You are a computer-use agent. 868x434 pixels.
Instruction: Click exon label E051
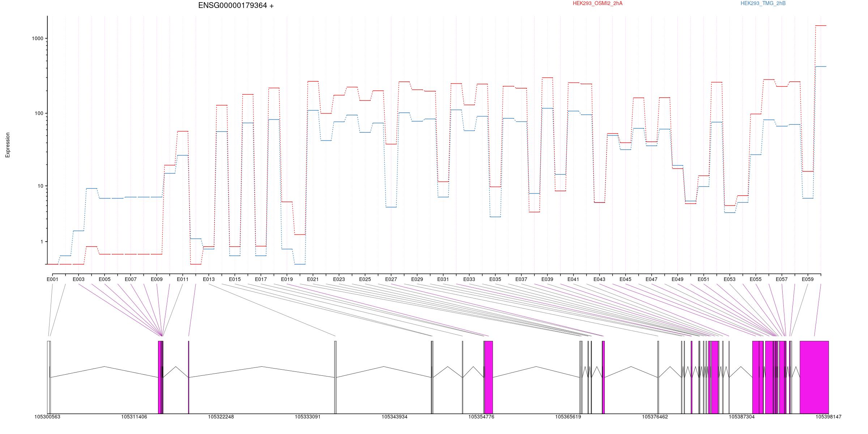pyautogui.click(x=703, y=279)
